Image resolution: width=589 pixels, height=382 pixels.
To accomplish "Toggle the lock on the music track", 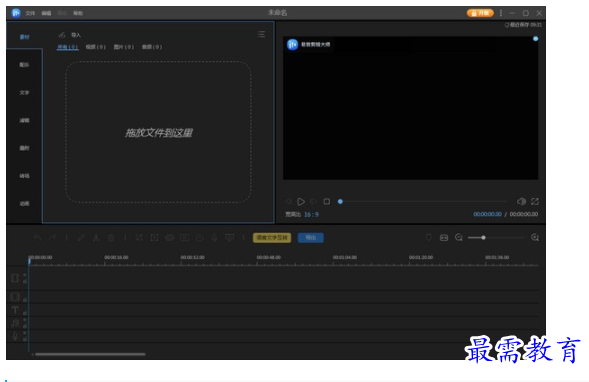I will point(25,326).
